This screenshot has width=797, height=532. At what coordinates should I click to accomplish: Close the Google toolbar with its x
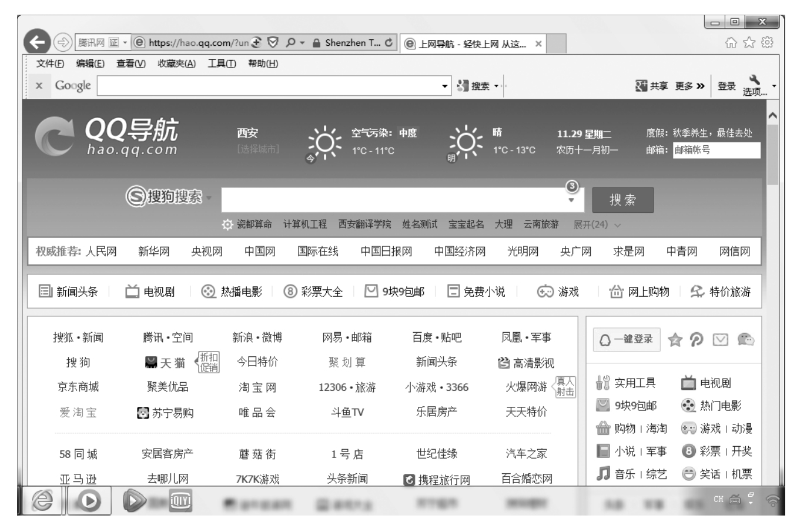pyautogui.click(x=39, y=86)
